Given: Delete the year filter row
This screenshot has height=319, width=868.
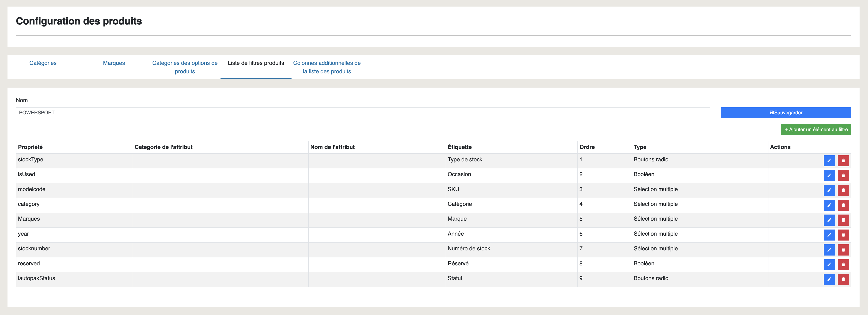Looking at the screenshot, I should click(843, 235).
